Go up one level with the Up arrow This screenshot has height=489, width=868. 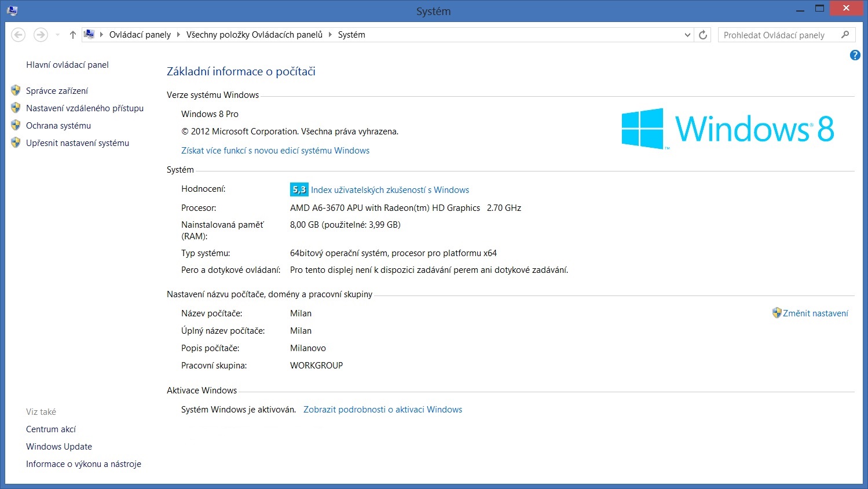coord(73,35)
